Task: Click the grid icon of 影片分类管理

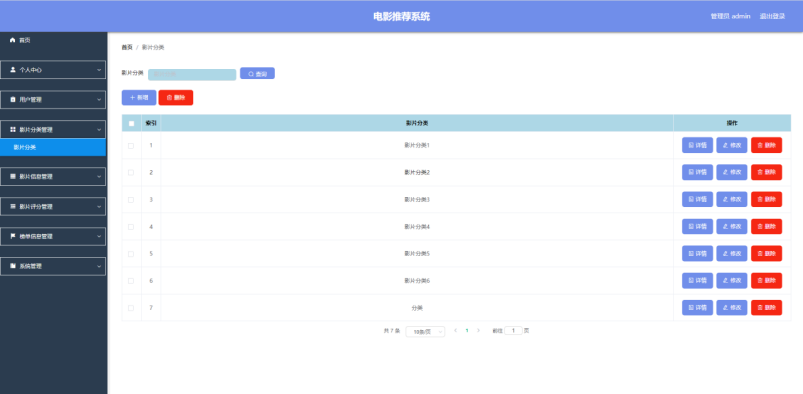Action: pos(13,130)
